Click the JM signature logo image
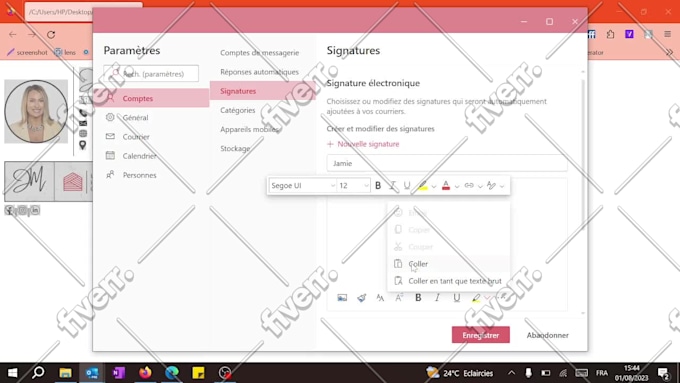This screenshot has height=383, width=680. [29, 181]
